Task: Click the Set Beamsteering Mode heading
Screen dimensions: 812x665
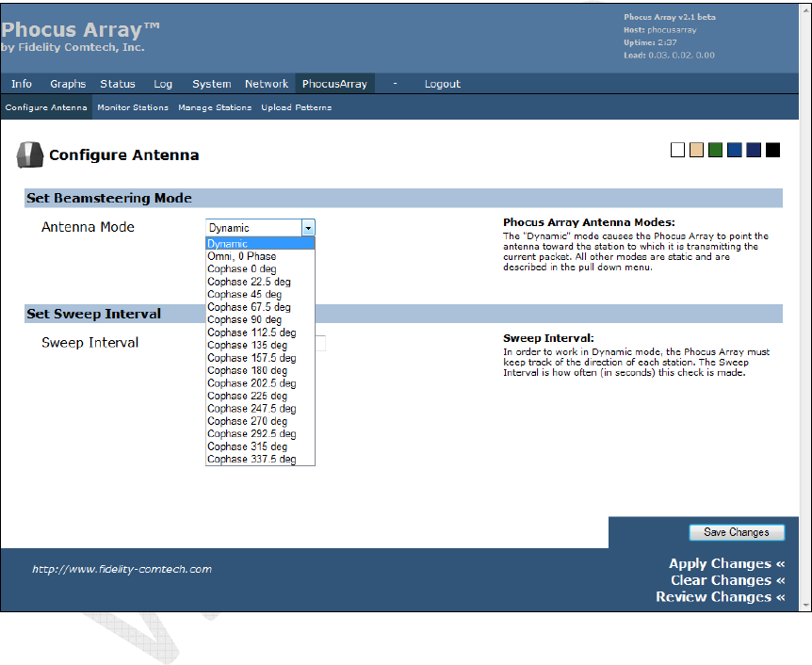Action: coord(108,198)
